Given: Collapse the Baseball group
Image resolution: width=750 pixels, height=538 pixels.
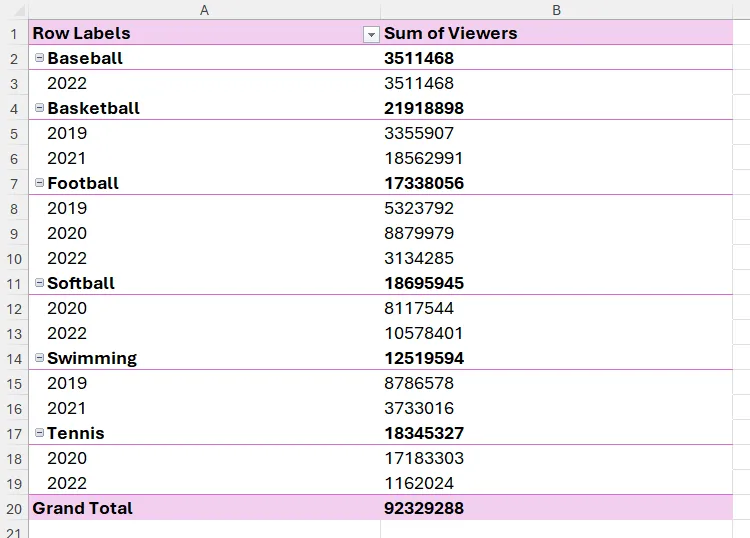Looking at the screenshot, I should [39, 58].
